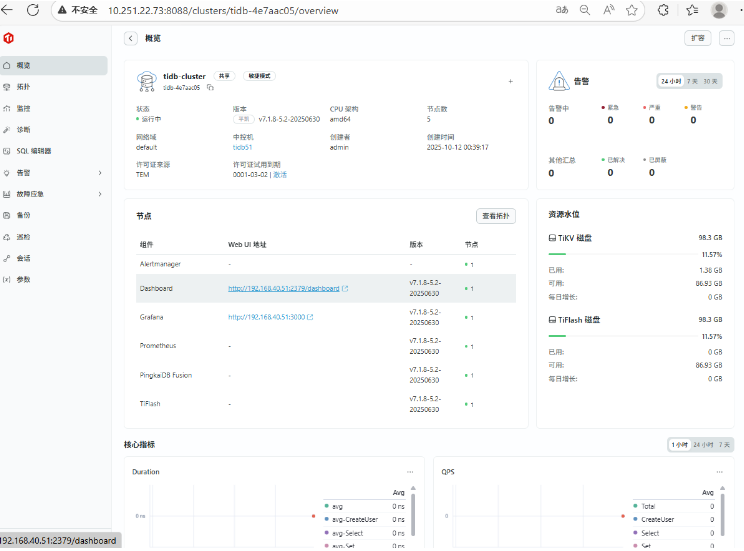Expand the 告警 sidebar submenu
This screenshot has width=744, height=551.
(99, 173)
